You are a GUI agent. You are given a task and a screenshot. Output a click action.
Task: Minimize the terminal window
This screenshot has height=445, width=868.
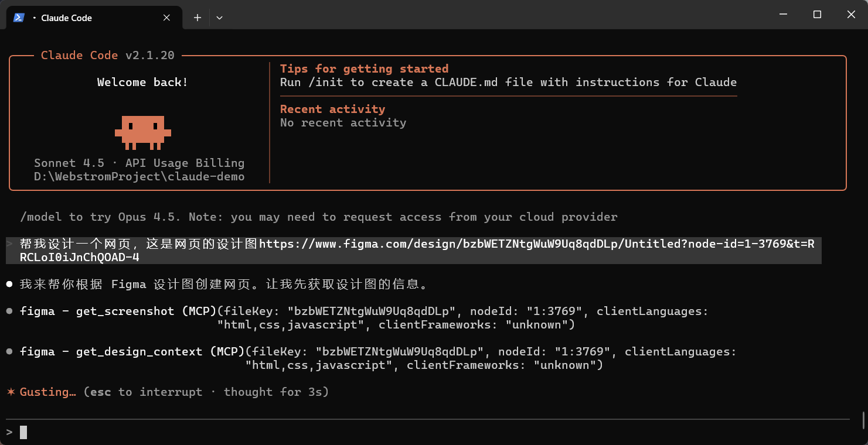(783, 15)
